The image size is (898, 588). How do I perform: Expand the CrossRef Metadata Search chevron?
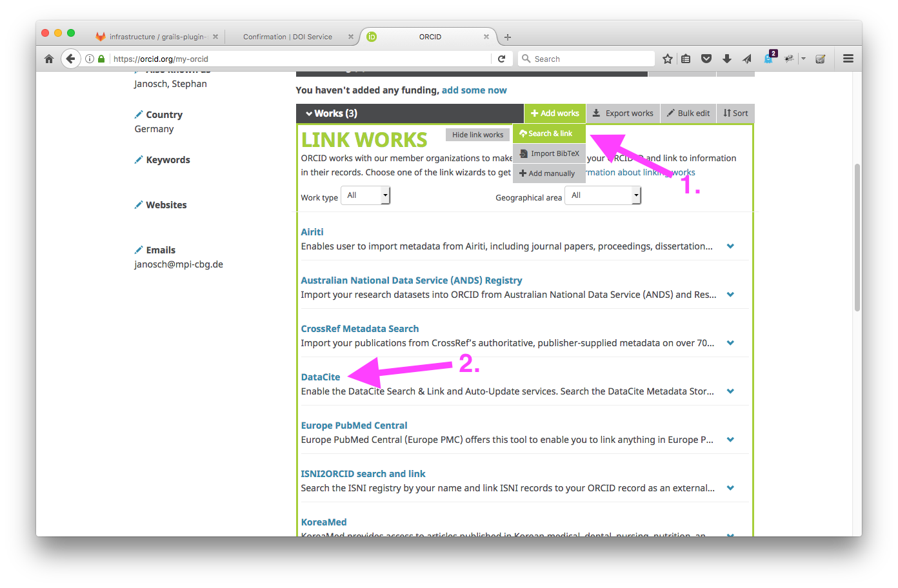pyautogui.click(x=730, y=343)
